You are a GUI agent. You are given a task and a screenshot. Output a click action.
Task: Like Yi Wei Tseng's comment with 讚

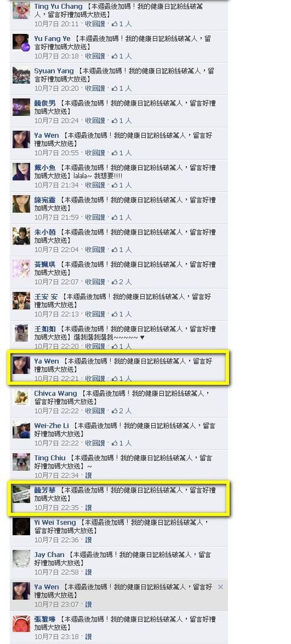pos(88,540)
